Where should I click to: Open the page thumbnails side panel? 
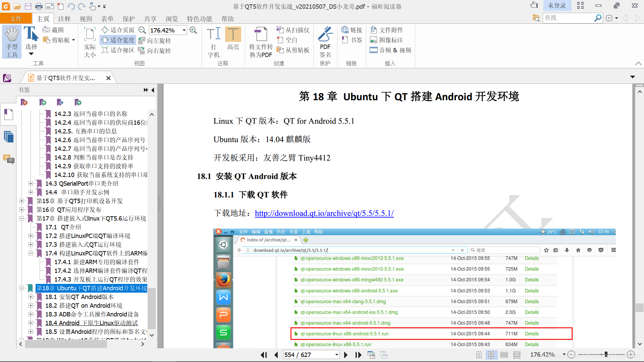tap(8, 137)
